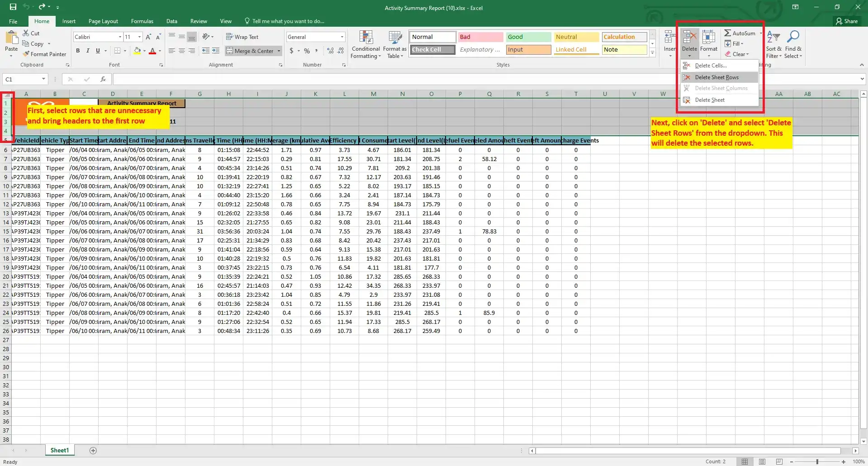868x466 pixels.
Task: Apply Conditional Formatting
Action: pos(365,44)
